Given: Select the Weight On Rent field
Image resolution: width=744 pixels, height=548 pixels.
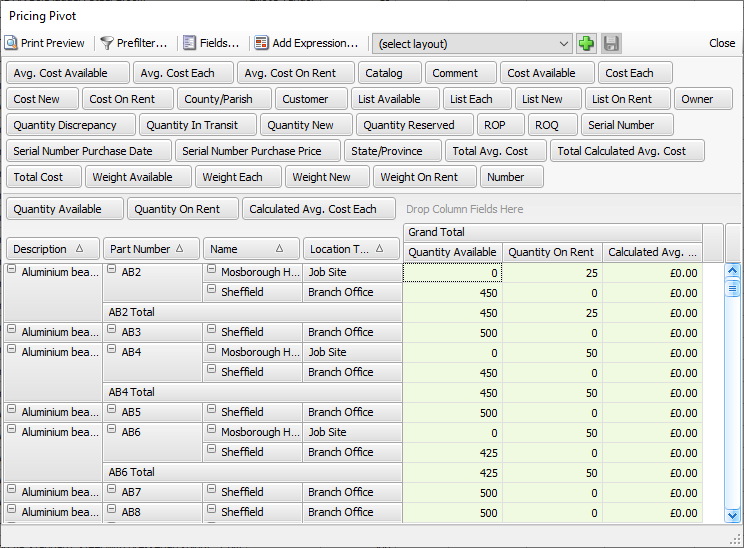Looking at the screenshot, I should tap(425, 177).
